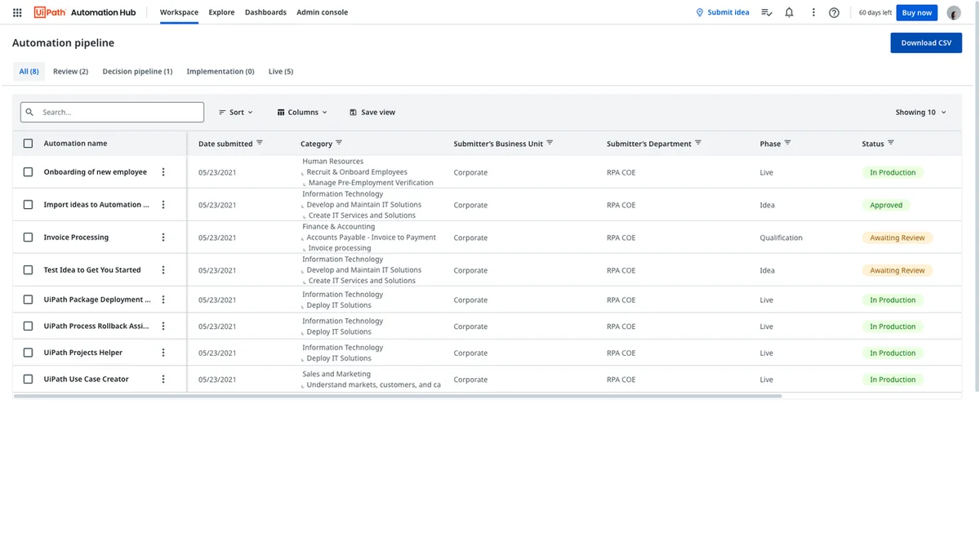Check the UiPath Package Deployment row
980x551 pixels.
click(28, 300)
